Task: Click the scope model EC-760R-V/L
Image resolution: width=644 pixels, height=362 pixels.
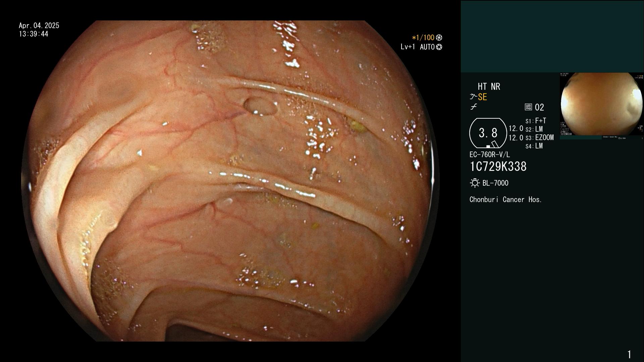Action: [x=490, y=155]
